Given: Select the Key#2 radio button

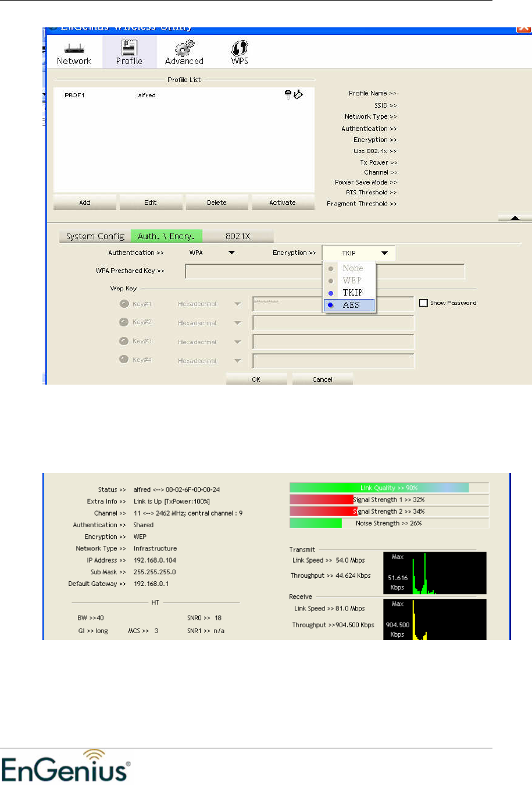Looking at the screenshot, I should pos(124,322).
